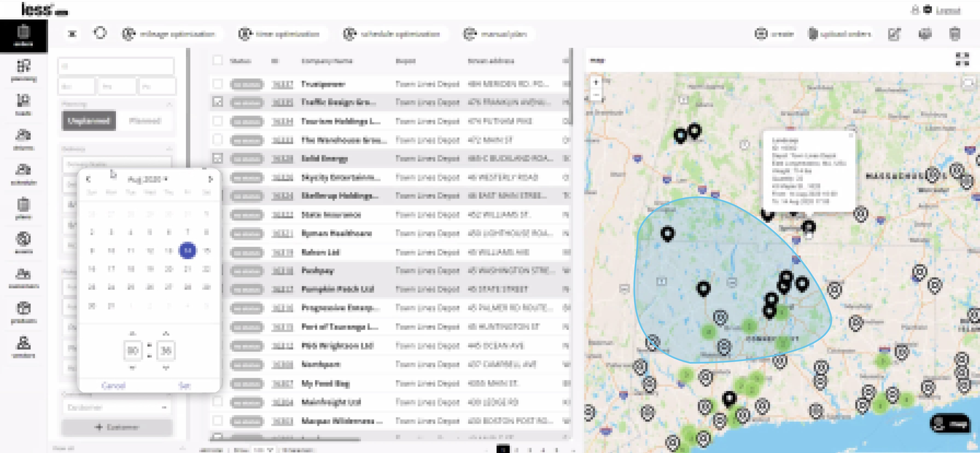
Task: Toggle the map fullscreen icon
Action: (x=962, y=59)
